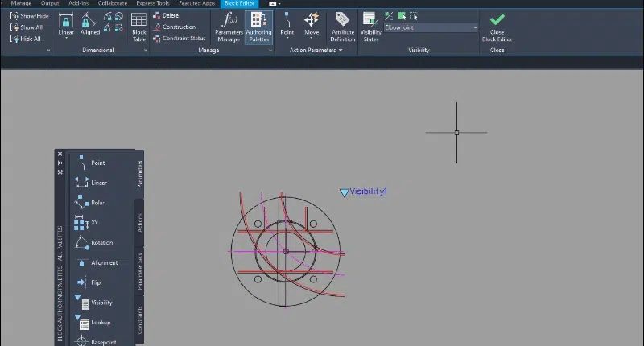This screenshot has width=644, height=346.
Task: Open the Point ribbon button dropdown arrow
Action: click(287, 38)
